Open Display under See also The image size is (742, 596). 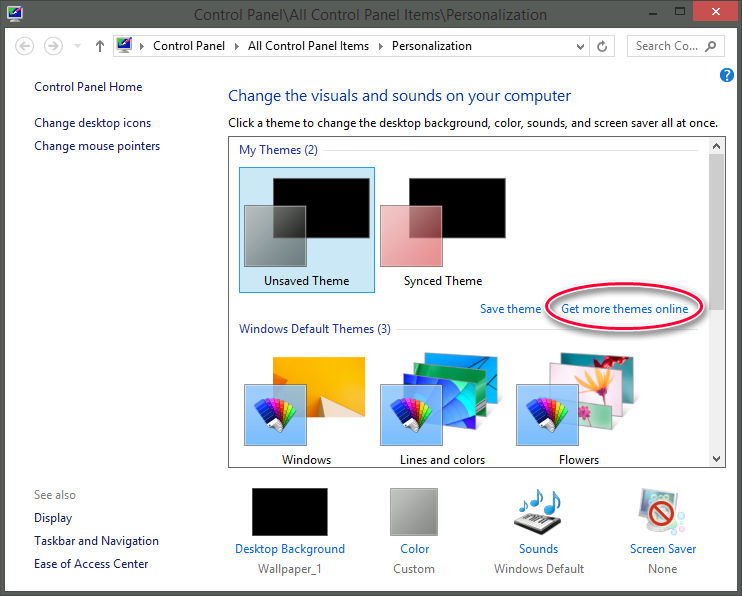point(53,518)
